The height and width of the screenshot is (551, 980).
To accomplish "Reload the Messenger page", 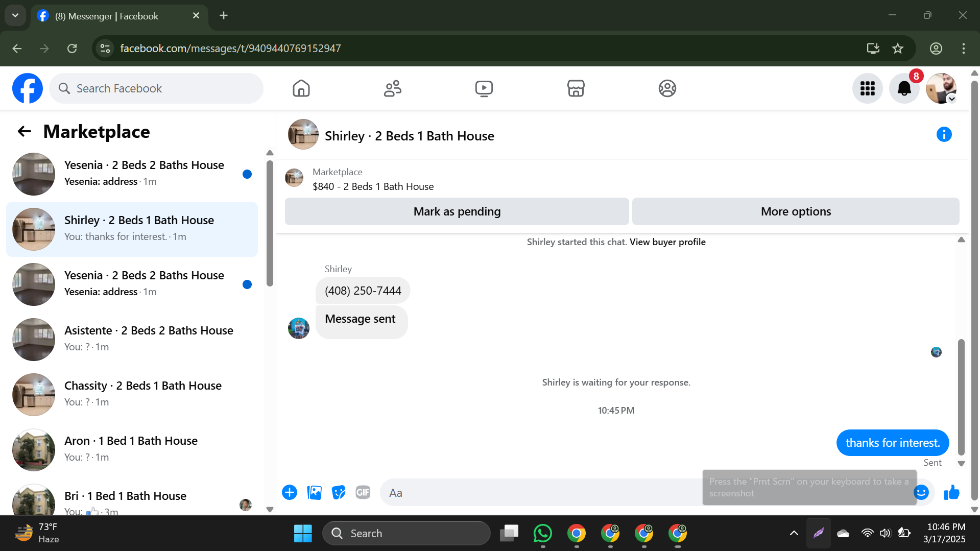I will click(72, 49).
